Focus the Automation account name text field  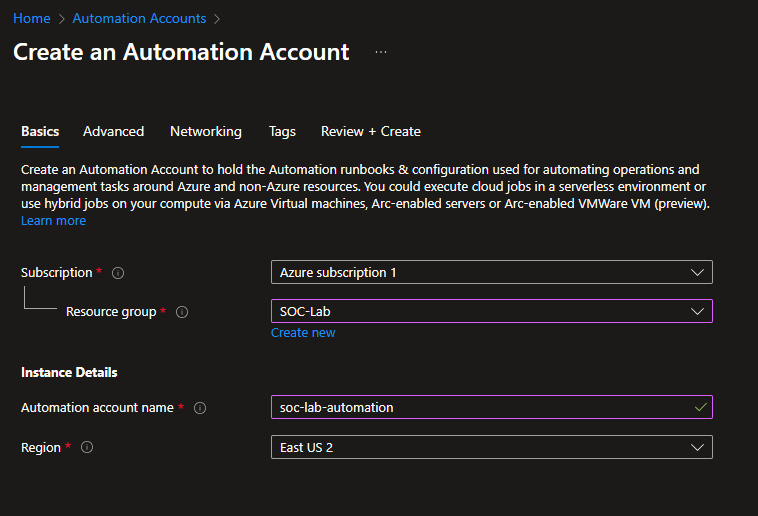[480, 407]
